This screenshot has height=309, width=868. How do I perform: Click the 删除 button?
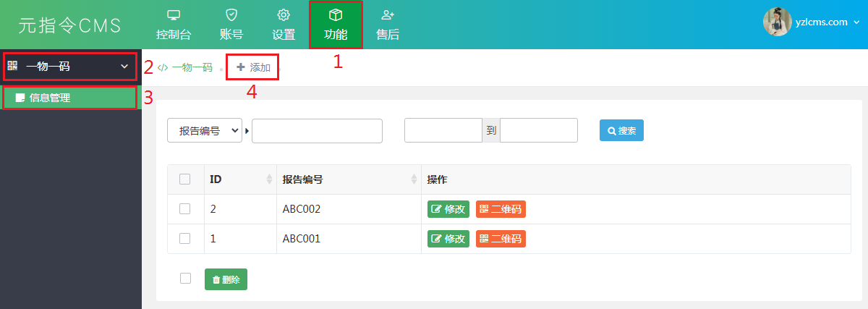(226, 279)
